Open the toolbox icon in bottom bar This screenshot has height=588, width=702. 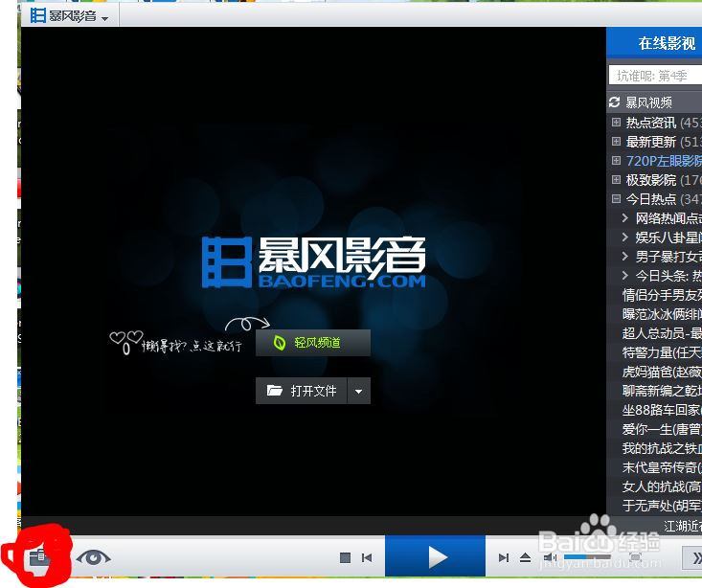click(39, 557)
